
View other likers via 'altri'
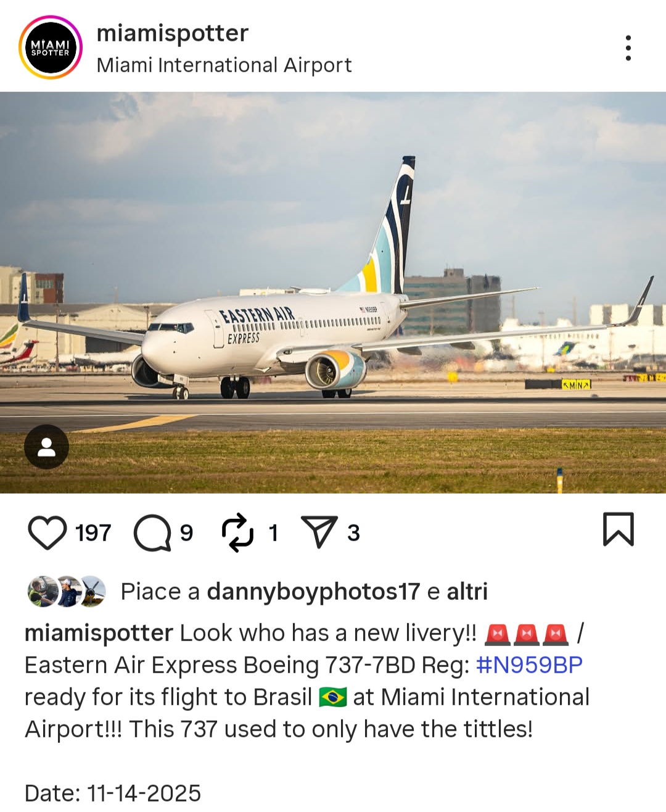pyautogui.click(x=467, y=591)
